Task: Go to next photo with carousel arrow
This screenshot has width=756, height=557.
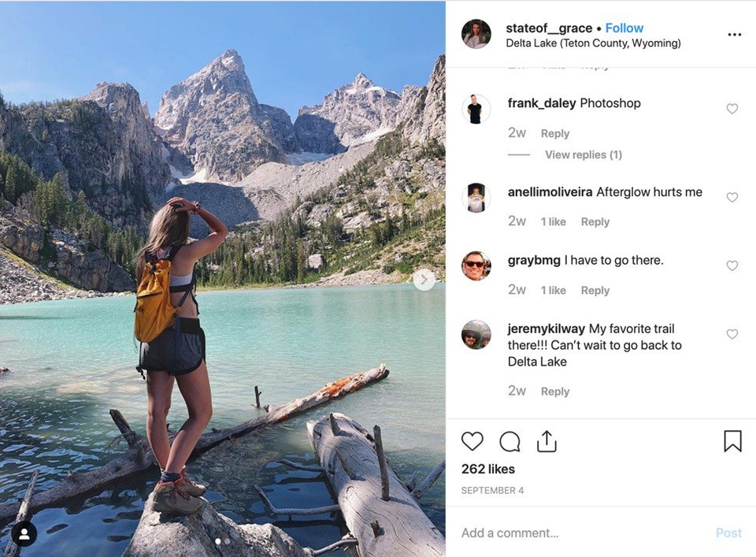Action: (x=424, y=280)
